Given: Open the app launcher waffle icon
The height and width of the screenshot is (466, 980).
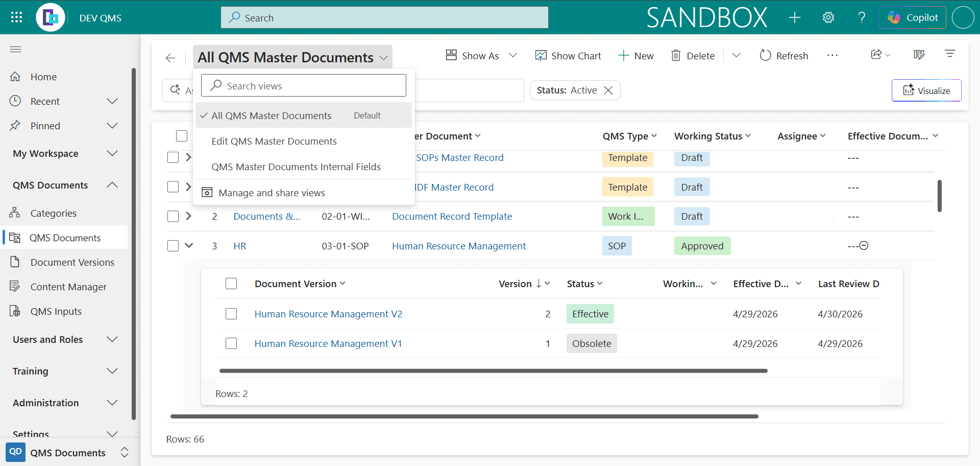Looking at the screenshot, I should tap(16, 17).
